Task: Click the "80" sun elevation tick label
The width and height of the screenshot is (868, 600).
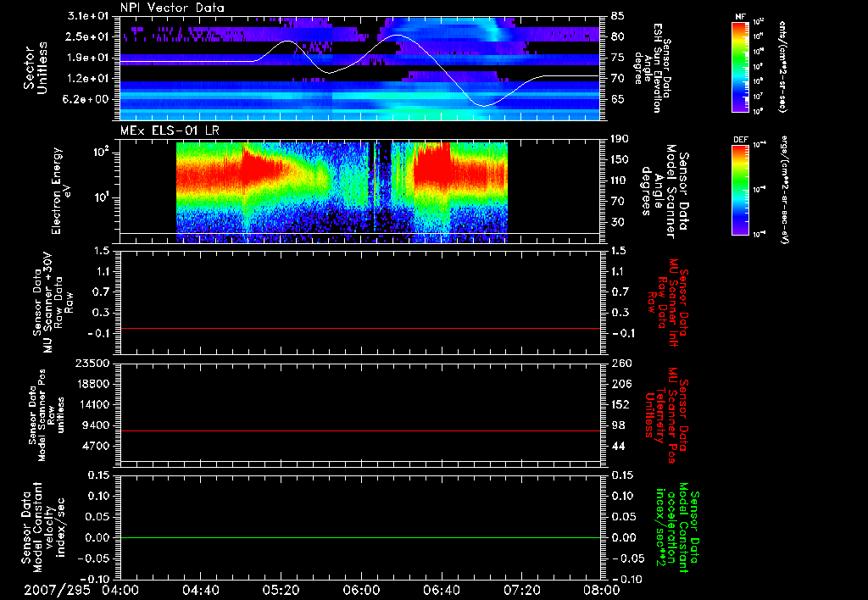Action: tap(618, 36)
